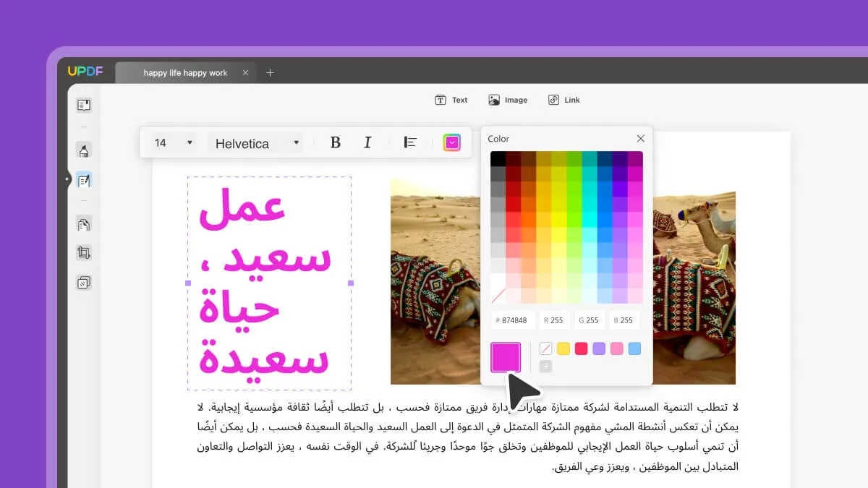Screen dimensions: 868x488
Task: Open the Helvetica font family dropdown
Action: (x=256, y=142)
